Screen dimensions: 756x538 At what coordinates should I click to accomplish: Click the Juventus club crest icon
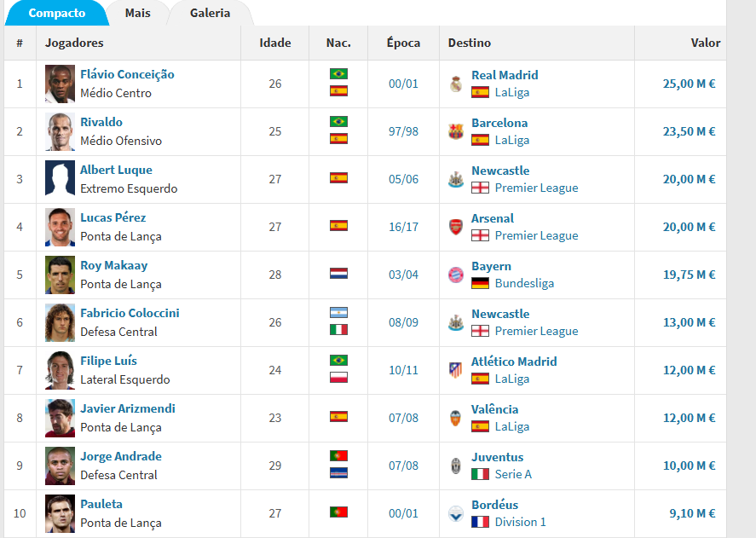456,466
